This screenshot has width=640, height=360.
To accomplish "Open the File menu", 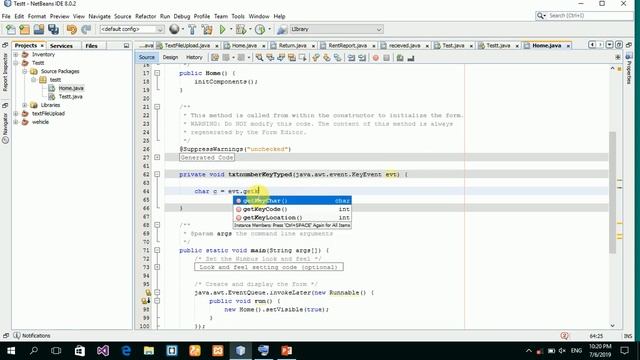I will tap(6, 16).
